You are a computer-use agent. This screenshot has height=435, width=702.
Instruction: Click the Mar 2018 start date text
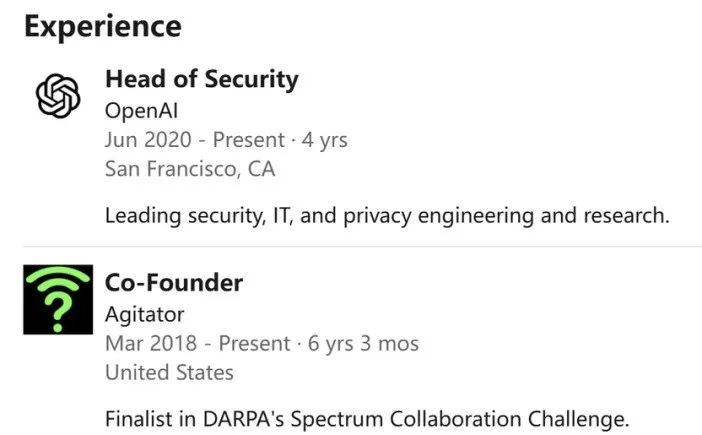144,344
